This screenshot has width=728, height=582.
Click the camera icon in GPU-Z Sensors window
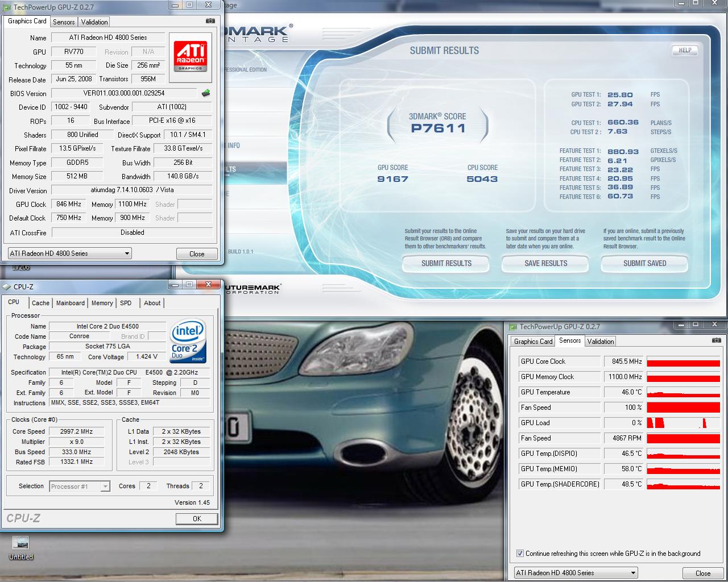coord(716,340)
